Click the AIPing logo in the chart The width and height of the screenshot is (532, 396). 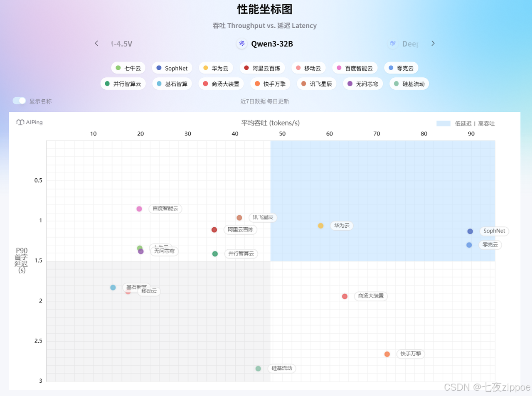click(x=30, y=122)
